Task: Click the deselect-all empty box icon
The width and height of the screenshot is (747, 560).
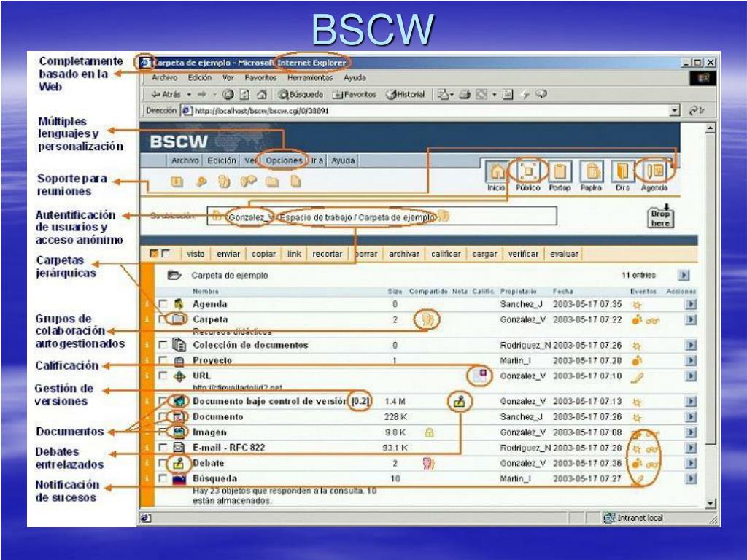Action: click(166, 254)
